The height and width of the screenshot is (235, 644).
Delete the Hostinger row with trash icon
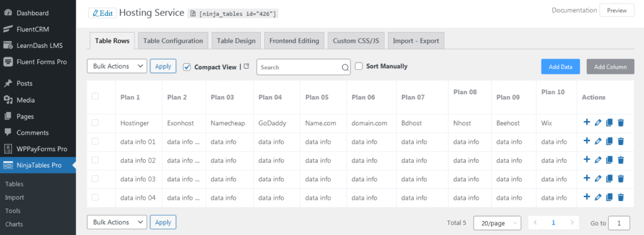click(x=621, y=123)
